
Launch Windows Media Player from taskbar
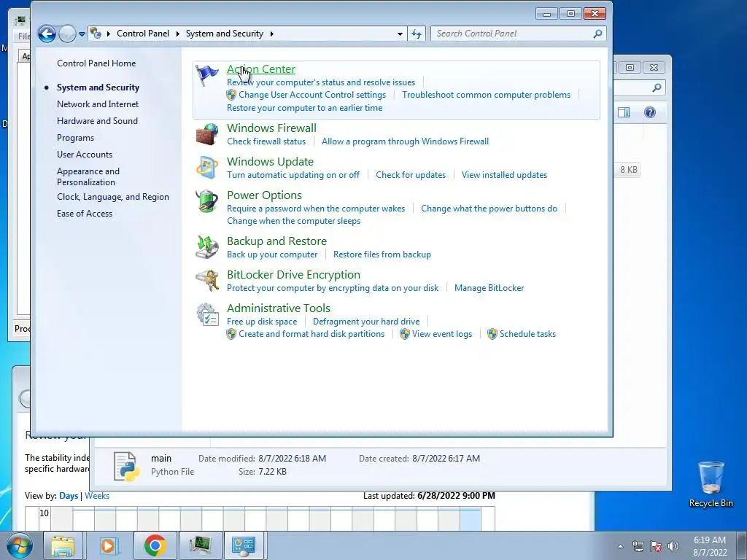point(108,546)
